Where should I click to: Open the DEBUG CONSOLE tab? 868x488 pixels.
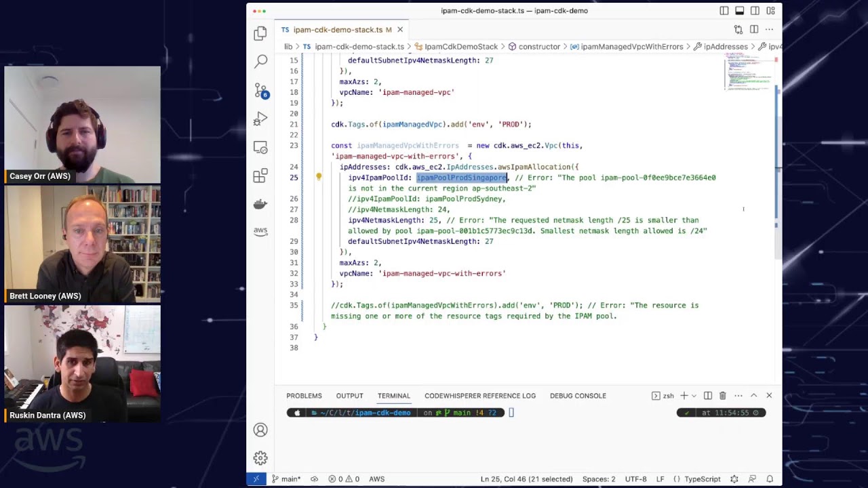578,396
